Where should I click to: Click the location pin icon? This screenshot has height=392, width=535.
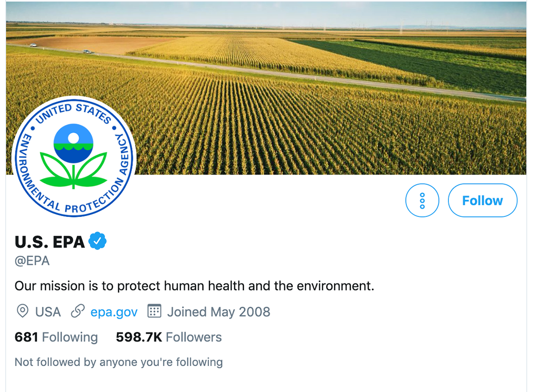(x=22, y=311)
